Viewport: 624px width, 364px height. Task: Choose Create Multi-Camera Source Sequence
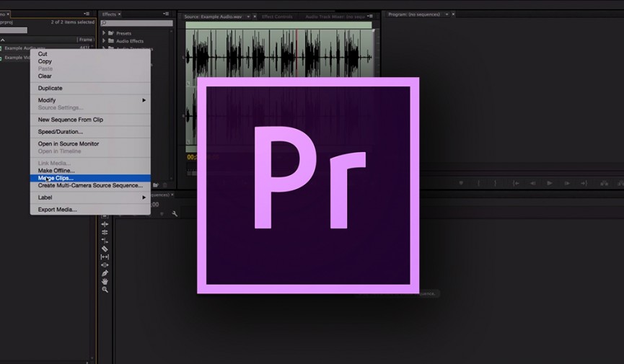90,185
